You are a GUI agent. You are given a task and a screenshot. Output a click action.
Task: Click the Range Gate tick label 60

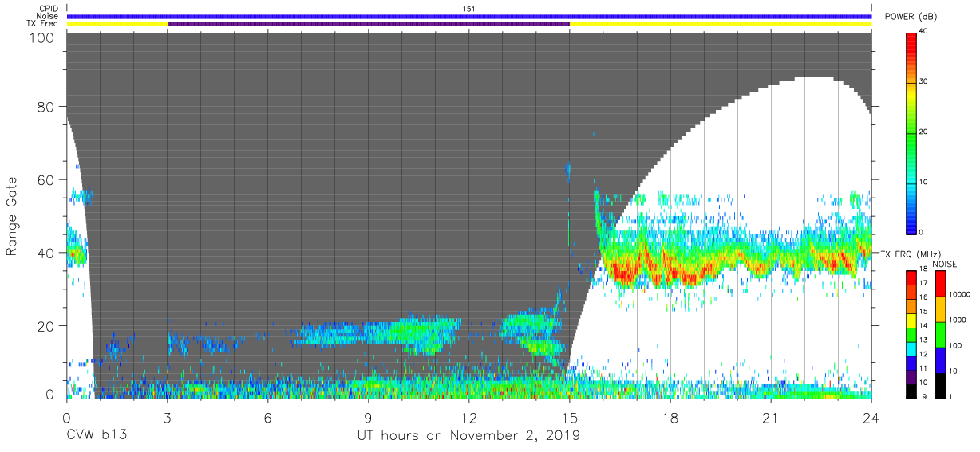coord(47,179)
